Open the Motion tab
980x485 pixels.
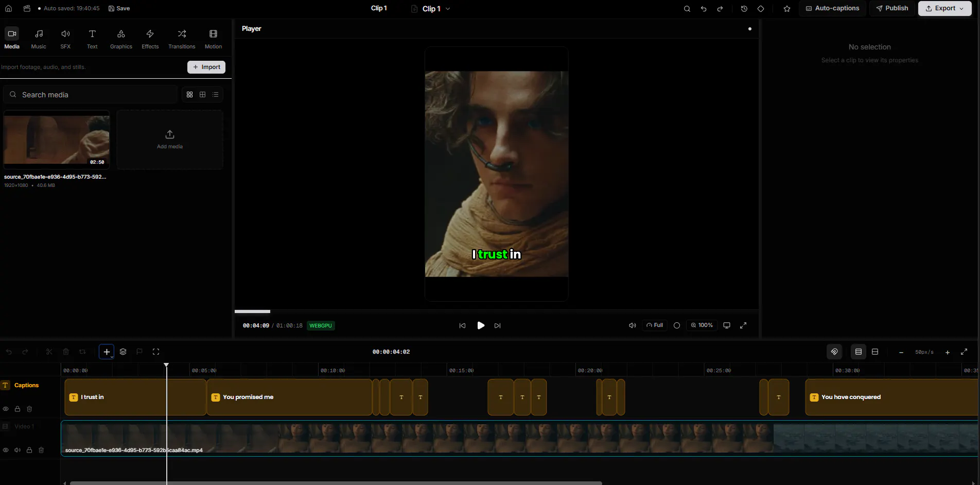pos(213,39)
